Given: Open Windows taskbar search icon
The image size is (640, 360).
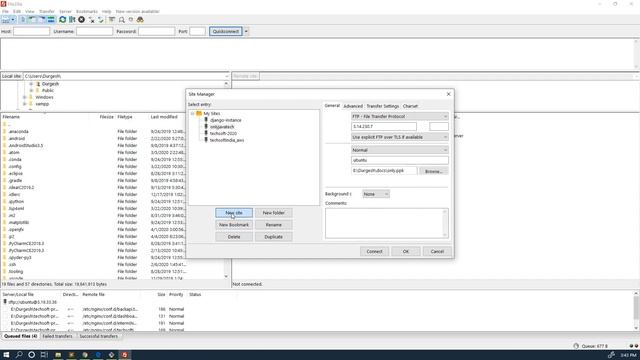Looking at the screenshot, I should click(19, 355).
